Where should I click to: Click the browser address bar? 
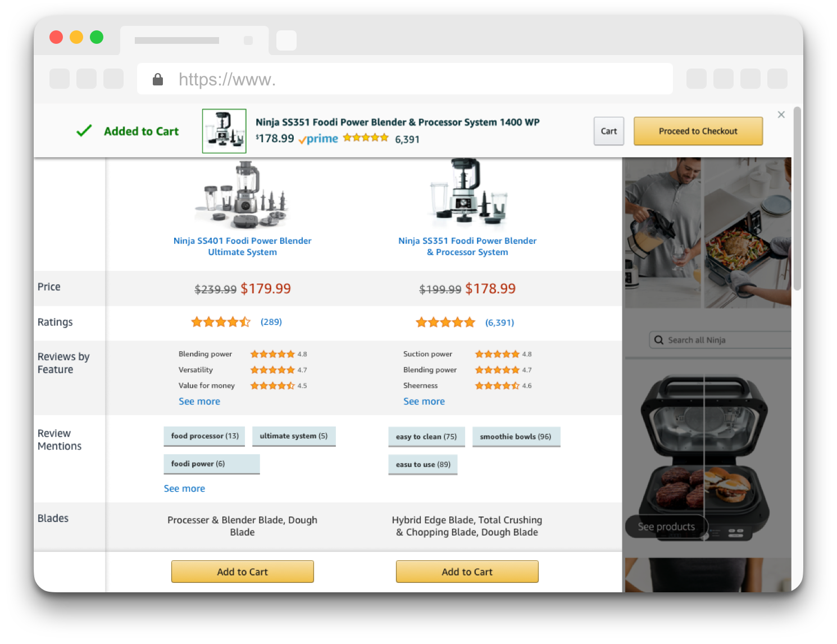pyautogui.click(x=405, y=79)
